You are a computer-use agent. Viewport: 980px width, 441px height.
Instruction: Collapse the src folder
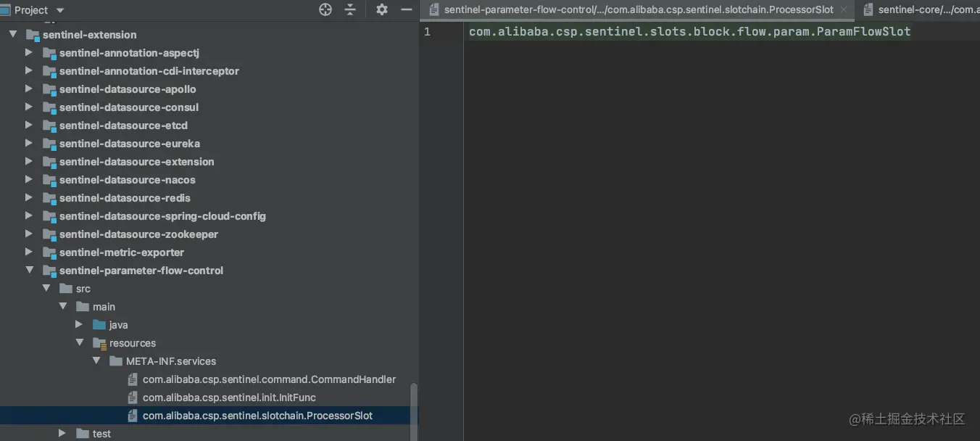46,288
